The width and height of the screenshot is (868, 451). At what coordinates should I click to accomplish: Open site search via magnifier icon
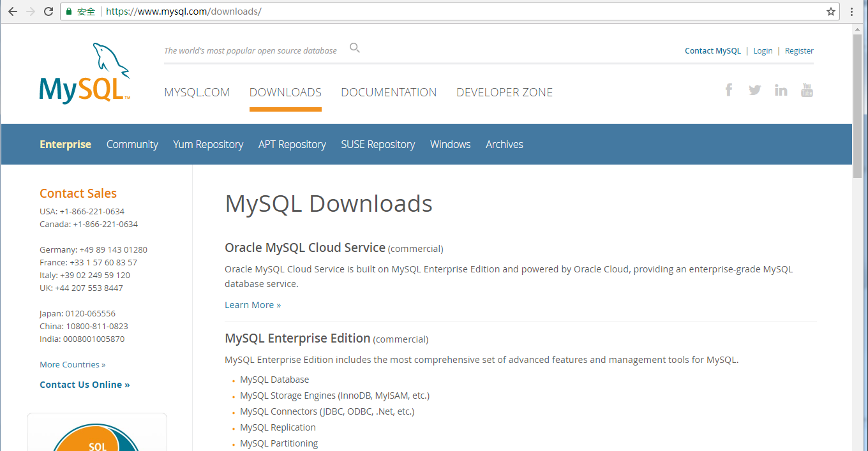coord(355,48)
